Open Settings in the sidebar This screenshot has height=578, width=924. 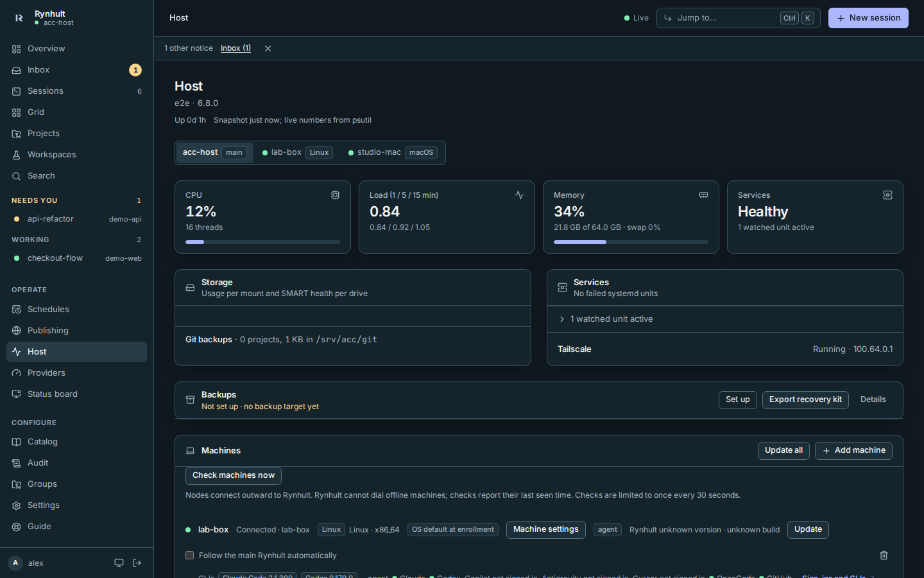(77, 505)
